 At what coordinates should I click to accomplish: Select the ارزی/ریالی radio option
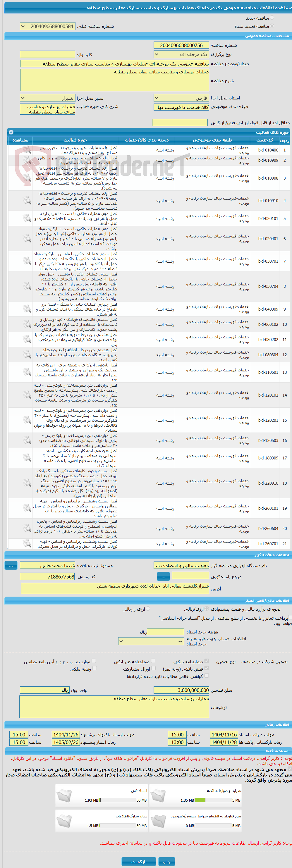[206, 609]
